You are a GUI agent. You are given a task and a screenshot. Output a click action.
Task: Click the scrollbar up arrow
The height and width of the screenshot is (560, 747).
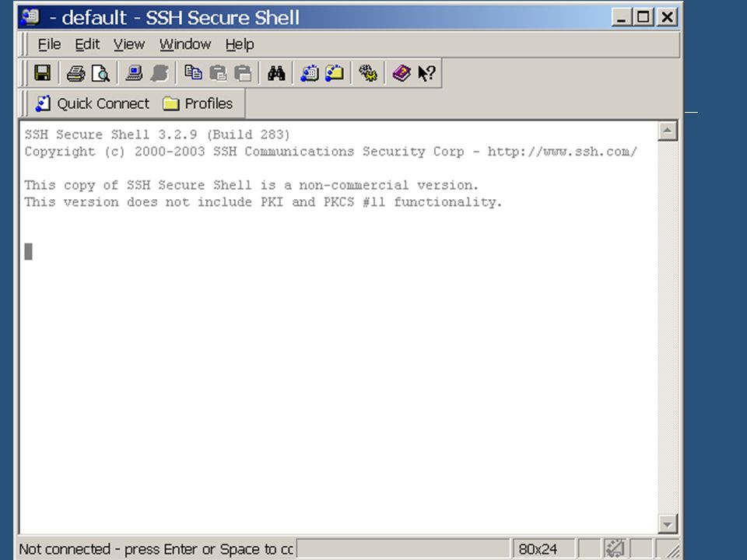(x=668, y=131)
